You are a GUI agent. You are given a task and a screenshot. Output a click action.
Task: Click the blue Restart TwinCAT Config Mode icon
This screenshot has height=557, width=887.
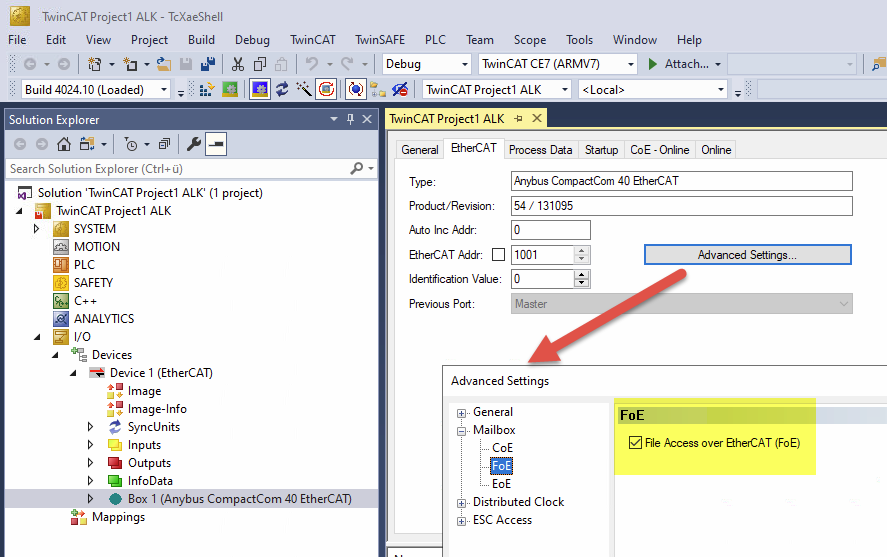pyautogui.click(x=260, y=89)
